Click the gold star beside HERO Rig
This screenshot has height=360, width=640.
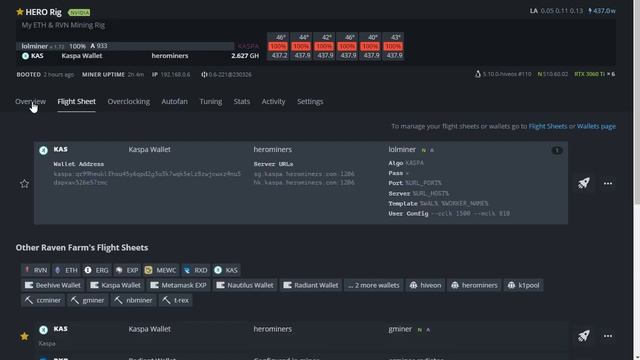coord(20,12)
